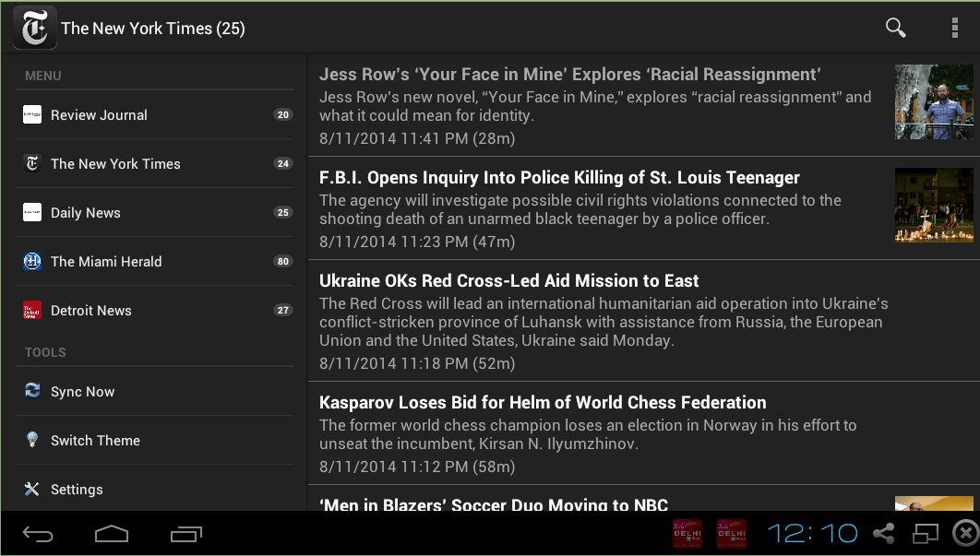Click the unread count badge 25 in sidebar
Viewport: 980px width, 556px height.
coord(283,212)
